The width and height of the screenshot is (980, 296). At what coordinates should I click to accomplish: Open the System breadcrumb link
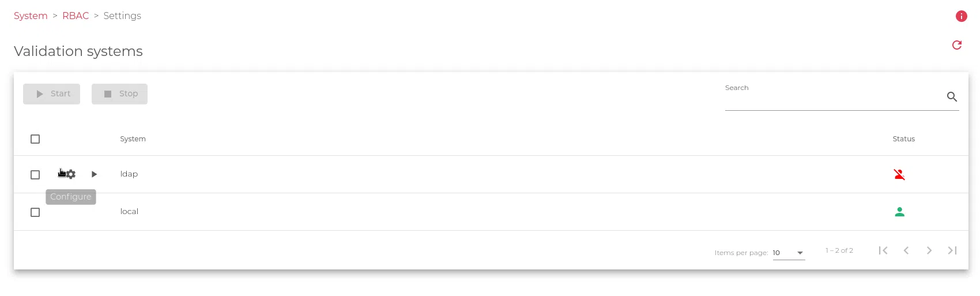[x=31, y=16]
